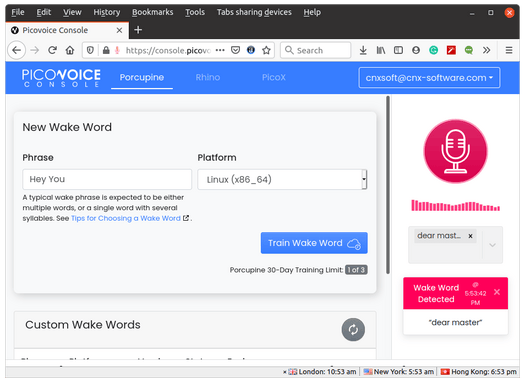This screenshot has height=383, width=525.
Task: Open the Firefox hamburger menu
Action: click(x=509, y=50)
